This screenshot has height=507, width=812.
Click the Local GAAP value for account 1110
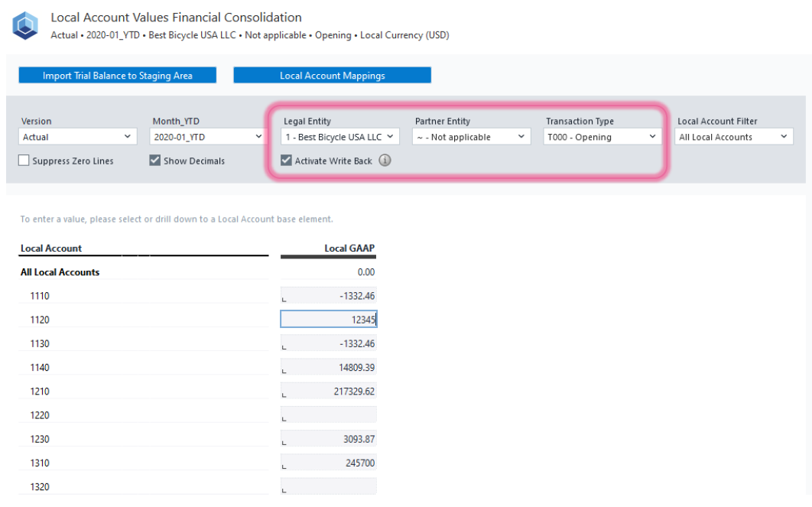click(x=329, y=296)
